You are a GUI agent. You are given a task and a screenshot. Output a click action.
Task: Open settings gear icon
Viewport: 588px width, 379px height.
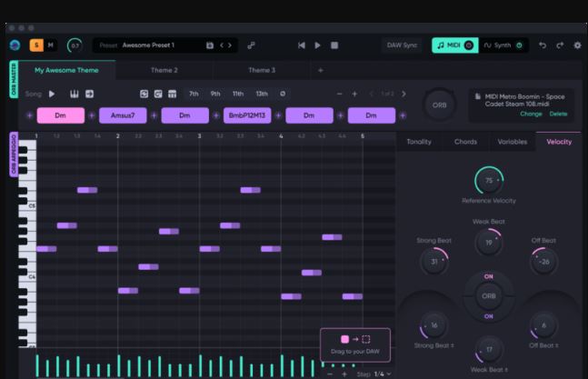click(x=577, y=45)
